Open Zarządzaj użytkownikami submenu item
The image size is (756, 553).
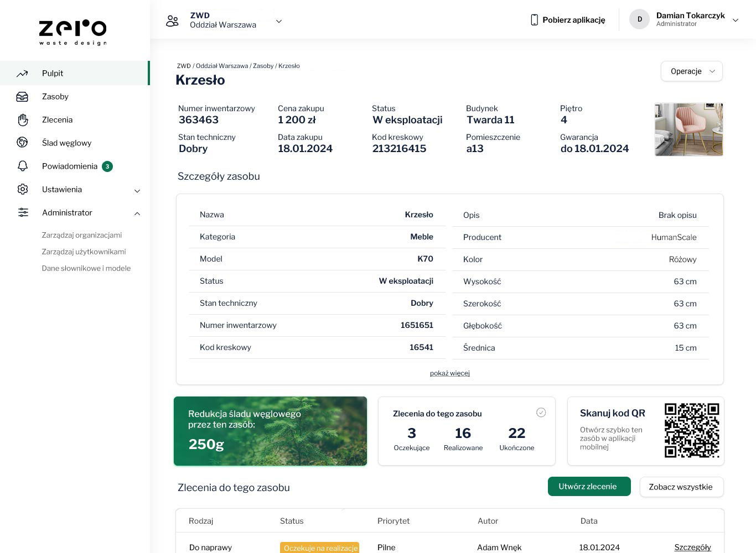84,252
